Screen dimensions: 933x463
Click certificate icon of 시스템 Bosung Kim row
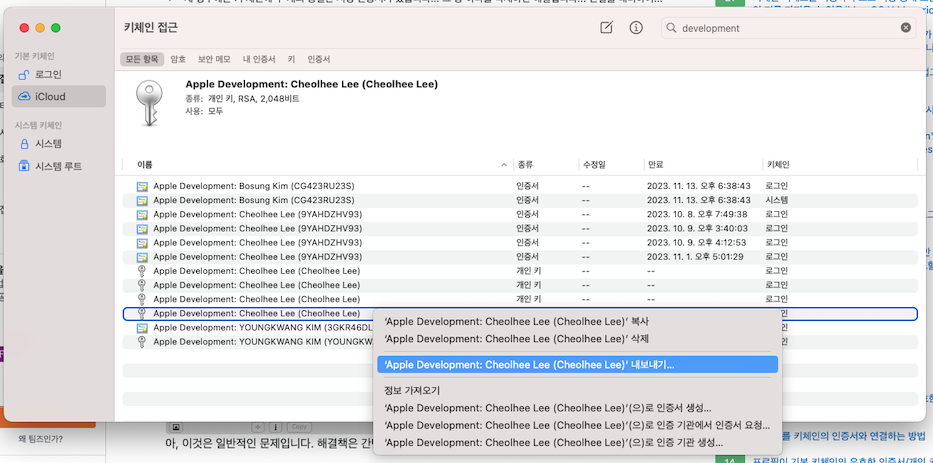[142, 200]
